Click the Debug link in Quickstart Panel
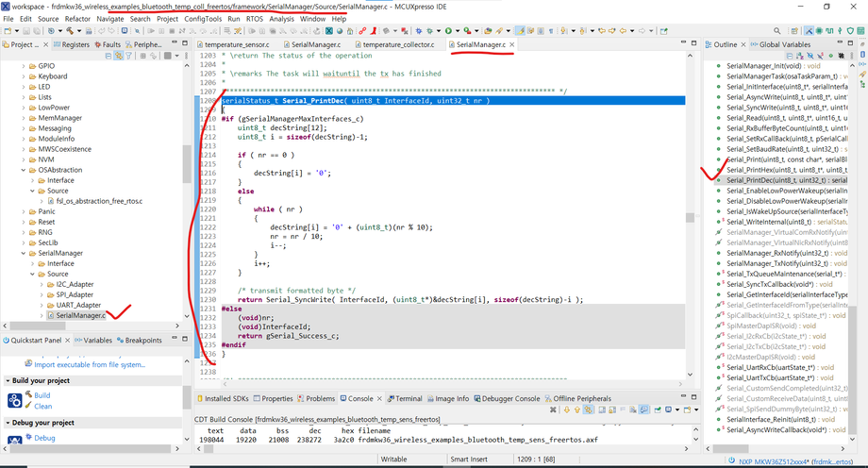Image resolution: width=868 pixels, height=468 pixels. [45, 438]
